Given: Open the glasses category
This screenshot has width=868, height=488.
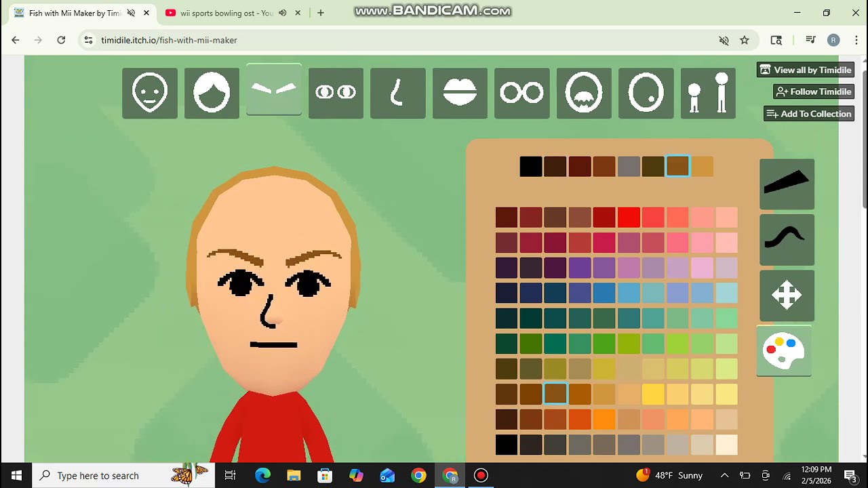Looking at the screenshot, I should 521,93.
